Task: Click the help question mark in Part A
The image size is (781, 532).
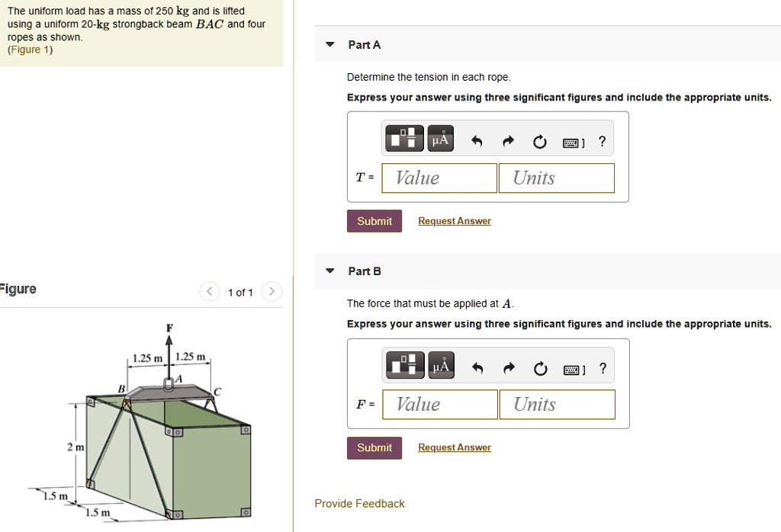Action: point(603,141)
